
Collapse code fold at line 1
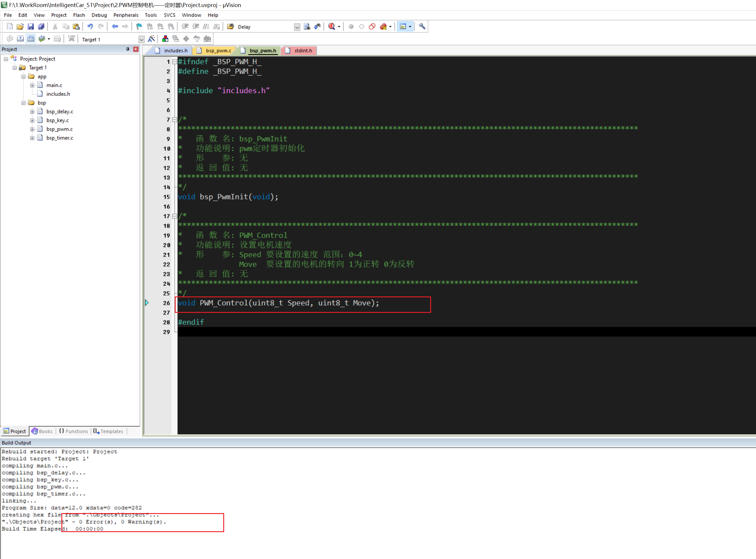[174, 62]
